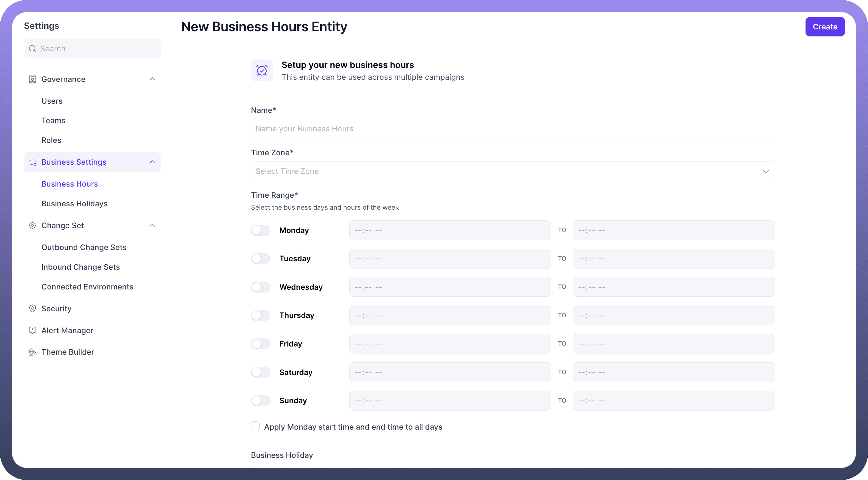The width and height of the screenshot is (868, 480).
Task: Click the Business Settings branch icon
Action: 32,162
